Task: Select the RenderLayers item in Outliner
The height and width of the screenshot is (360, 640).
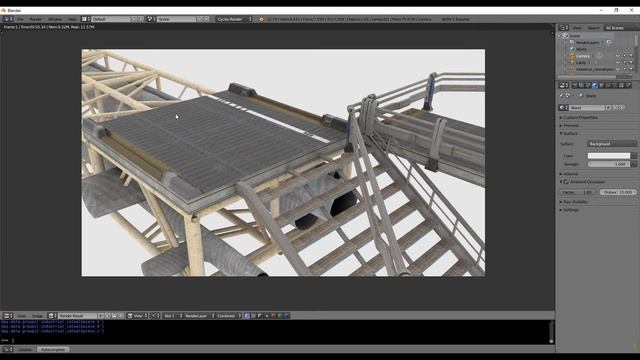Action: pyautogui.click(x=588, y=42)
